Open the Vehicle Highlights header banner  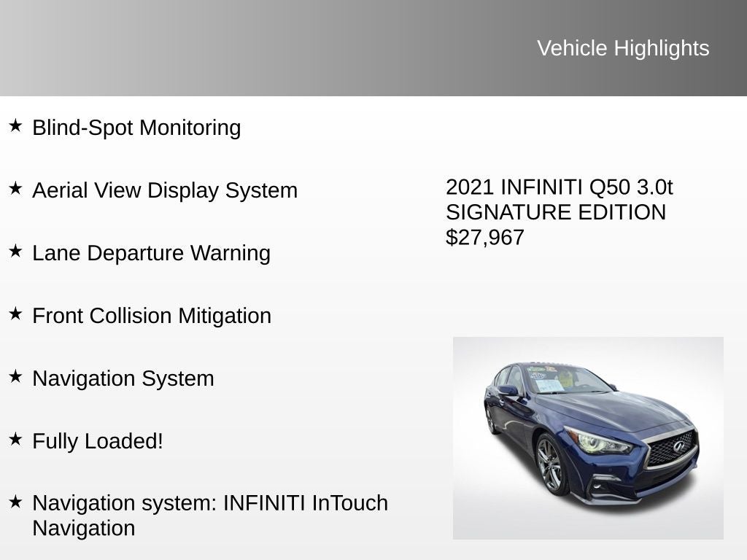623,49
